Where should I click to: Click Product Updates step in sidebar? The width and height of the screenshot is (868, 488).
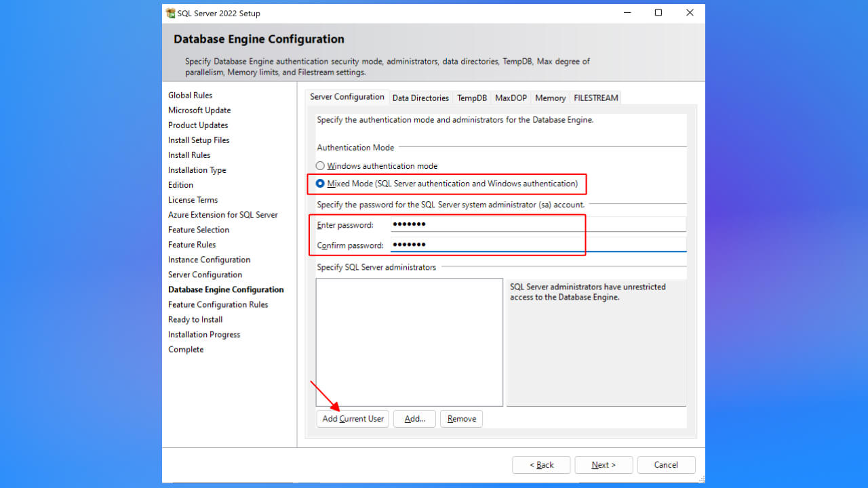[198, 125]
